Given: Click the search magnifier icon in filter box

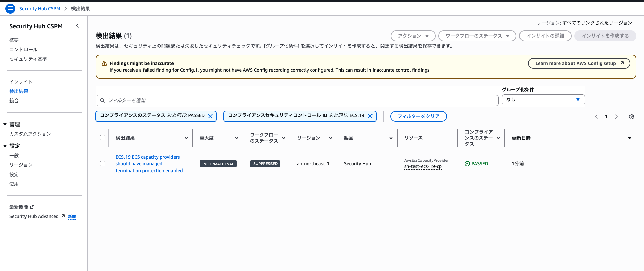Looking at the screenshot, I should [102, 100].
